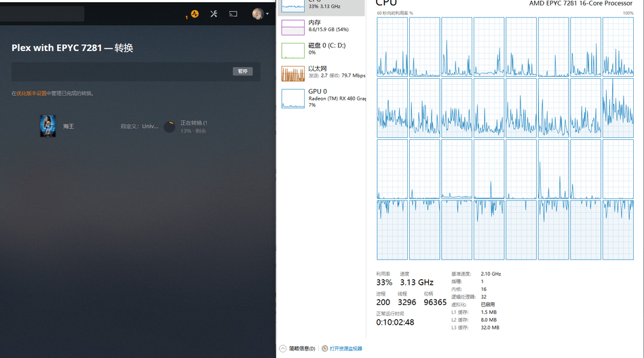Click the L1 cache 1.5 MB value
Image resolution: width=644 pixels, height=358 pixels.
489,312
